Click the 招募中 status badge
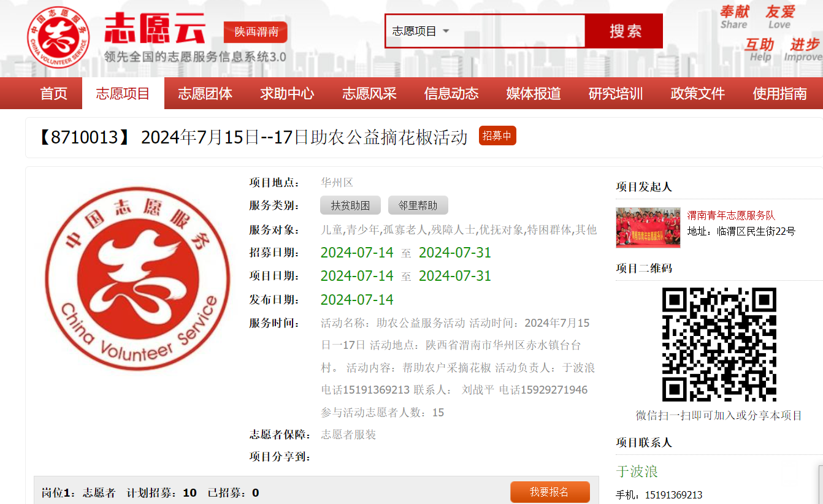This screenshot has width=823, height=504. point(497,136)
